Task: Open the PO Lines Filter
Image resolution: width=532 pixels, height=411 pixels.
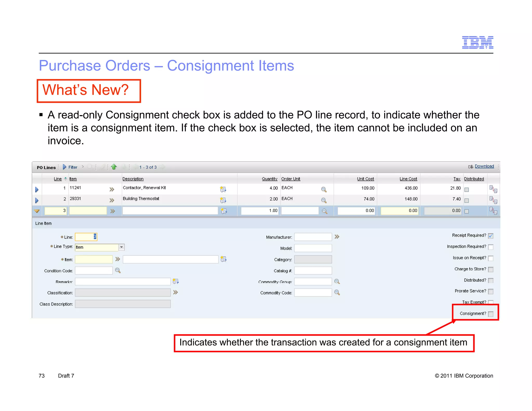Action: coord(70,167)
